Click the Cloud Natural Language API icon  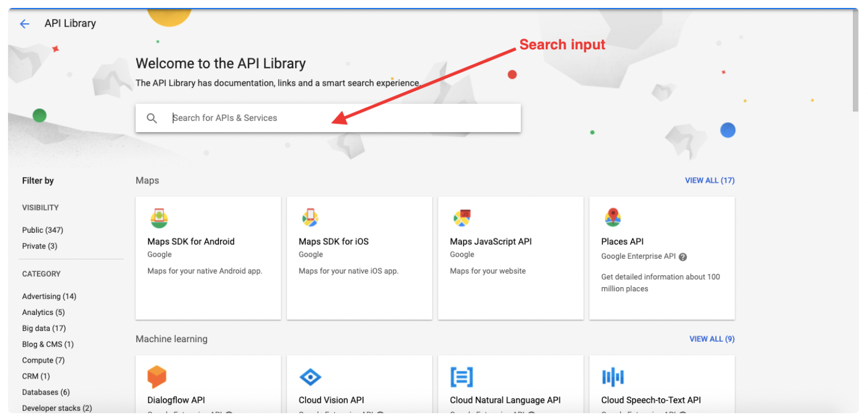461,377
